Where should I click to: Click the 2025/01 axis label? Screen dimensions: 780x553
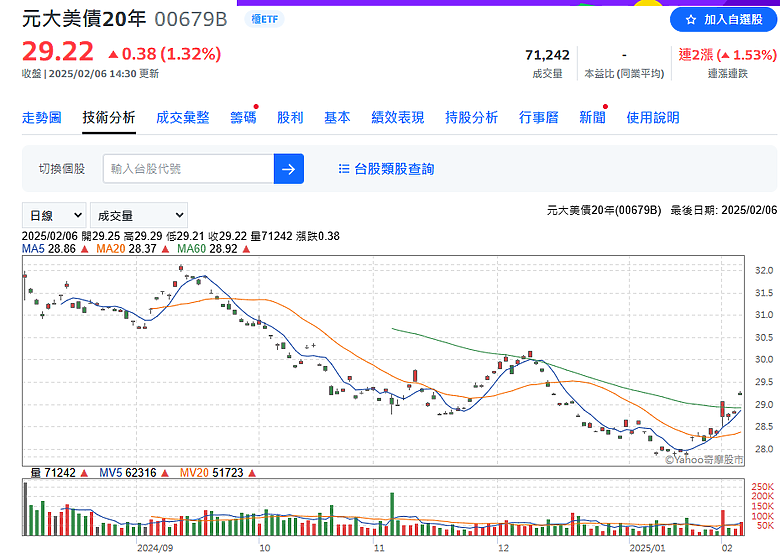point(647,548)
